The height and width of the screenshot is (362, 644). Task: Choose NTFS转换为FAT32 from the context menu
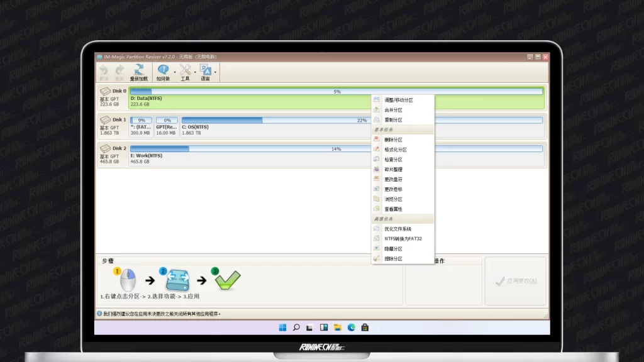(402, 239)
